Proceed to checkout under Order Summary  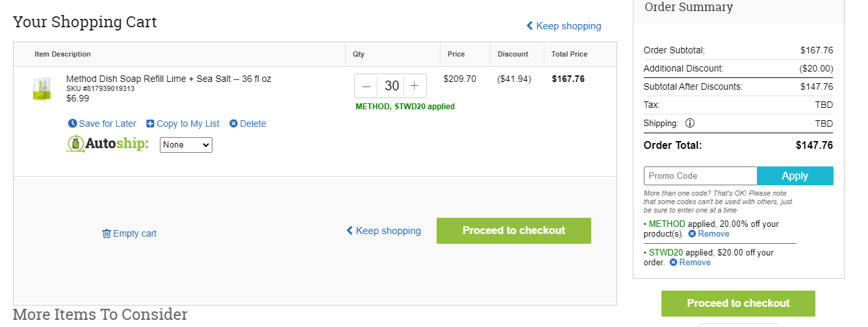point(738,304)
